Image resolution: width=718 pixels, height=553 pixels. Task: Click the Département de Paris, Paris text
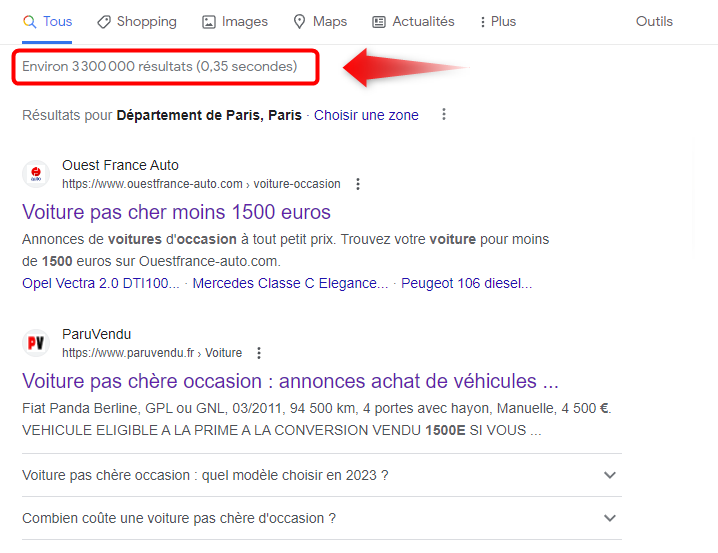[209, 115]
